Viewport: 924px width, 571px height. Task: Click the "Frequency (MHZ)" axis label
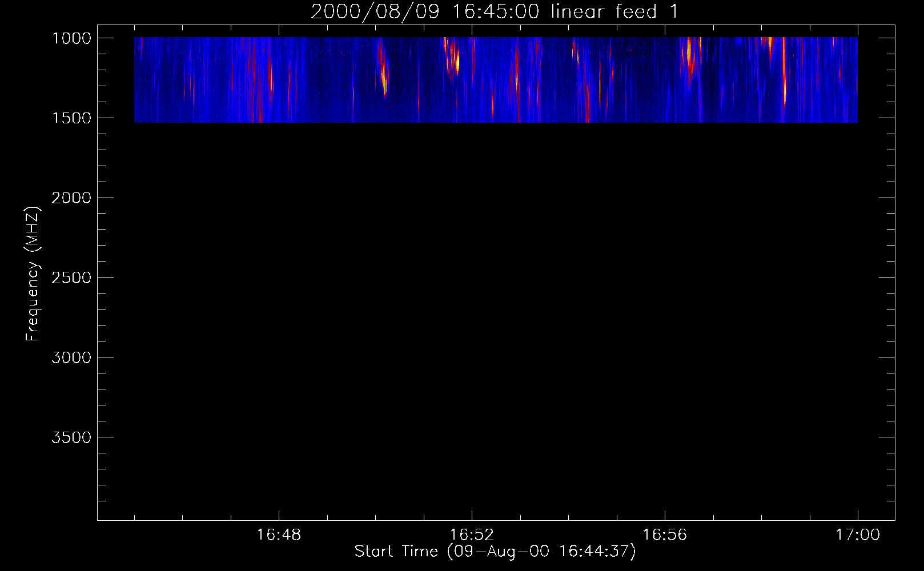tap(33, 274)
